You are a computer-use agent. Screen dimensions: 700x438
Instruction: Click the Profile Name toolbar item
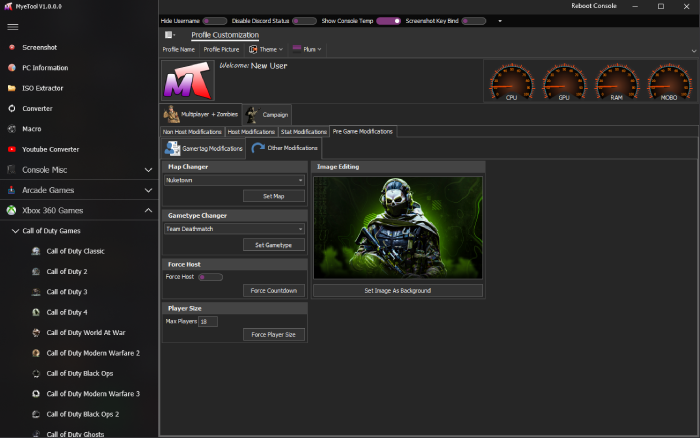[179, 49]
